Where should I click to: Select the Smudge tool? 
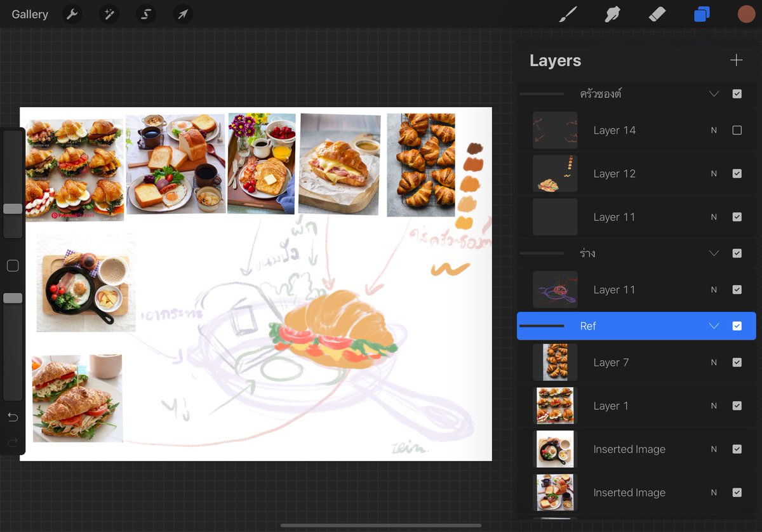coord(613,14)
